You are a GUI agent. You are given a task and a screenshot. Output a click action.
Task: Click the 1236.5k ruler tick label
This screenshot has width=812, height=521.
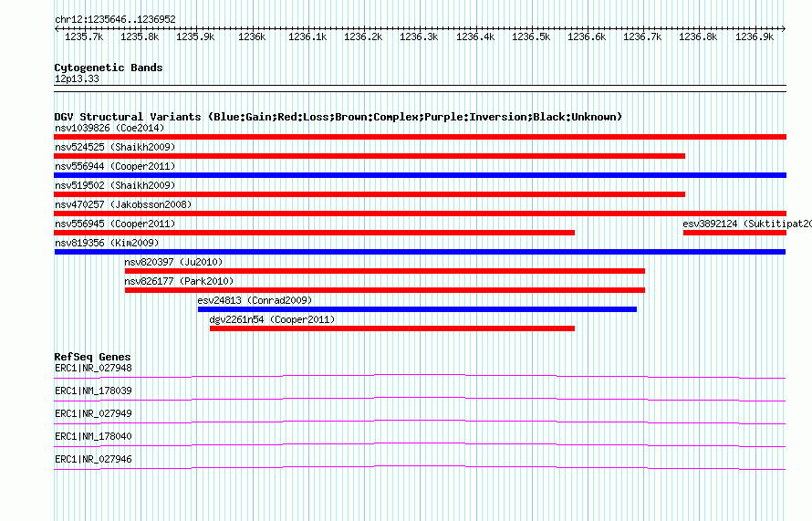click(x=531, y=36)
